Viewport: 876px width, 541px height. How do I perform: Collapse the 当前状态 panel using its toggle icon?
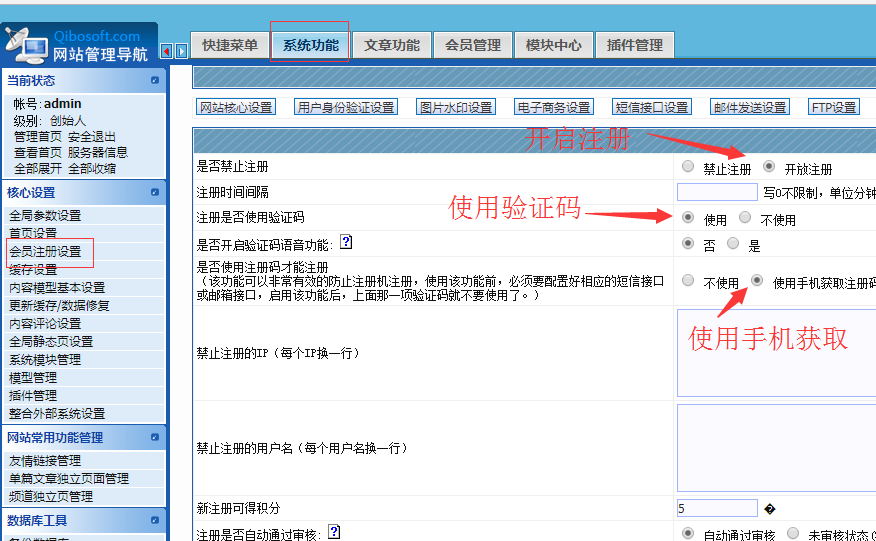coord(155,80)
